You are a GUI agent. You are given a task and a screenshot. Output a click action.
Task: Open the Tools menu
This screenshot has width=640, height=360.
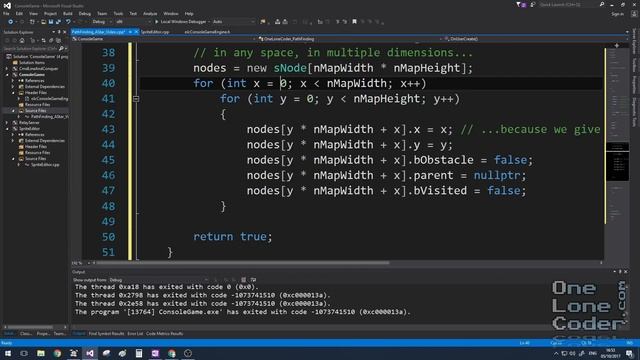coord(118,13)
